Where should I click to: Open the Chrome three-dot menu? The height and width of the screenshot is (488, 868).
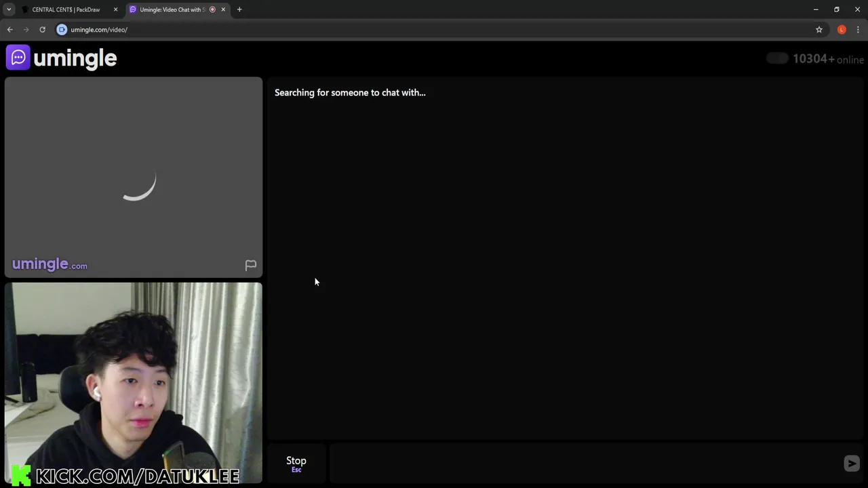(x=858, y=30)
